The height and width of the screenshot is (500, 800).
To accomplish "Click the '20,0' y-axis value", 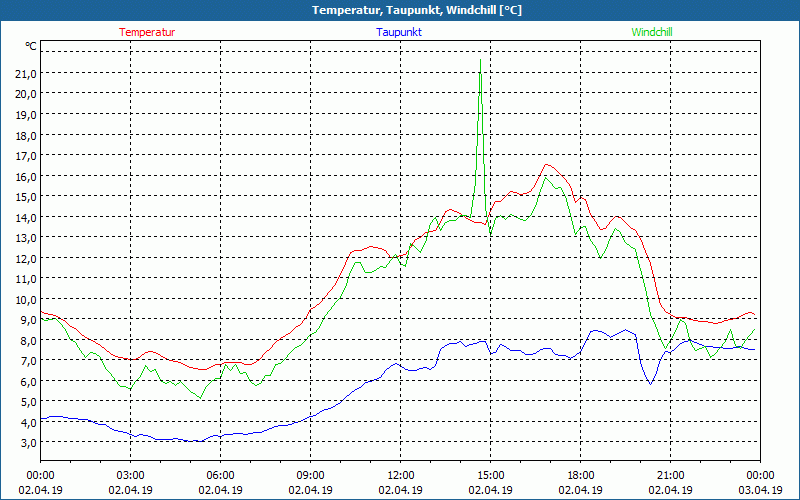I will coord(26,94).
